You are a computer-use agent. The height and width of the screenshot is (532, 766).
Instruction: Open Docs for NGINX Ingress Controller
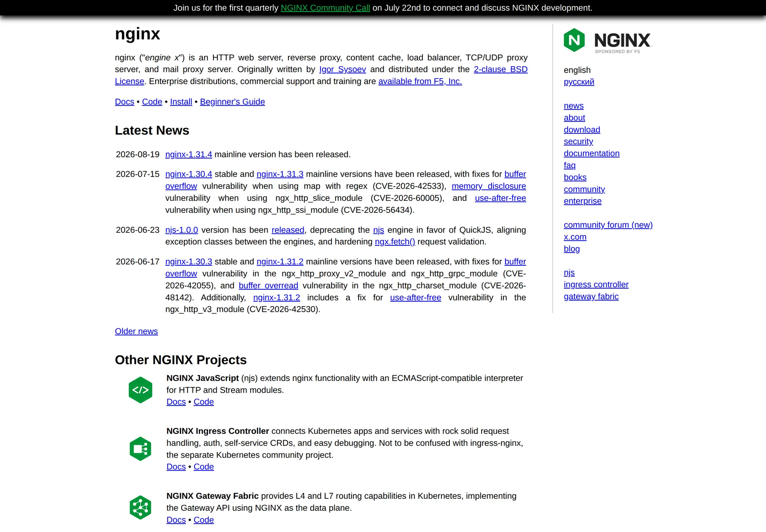176,467
